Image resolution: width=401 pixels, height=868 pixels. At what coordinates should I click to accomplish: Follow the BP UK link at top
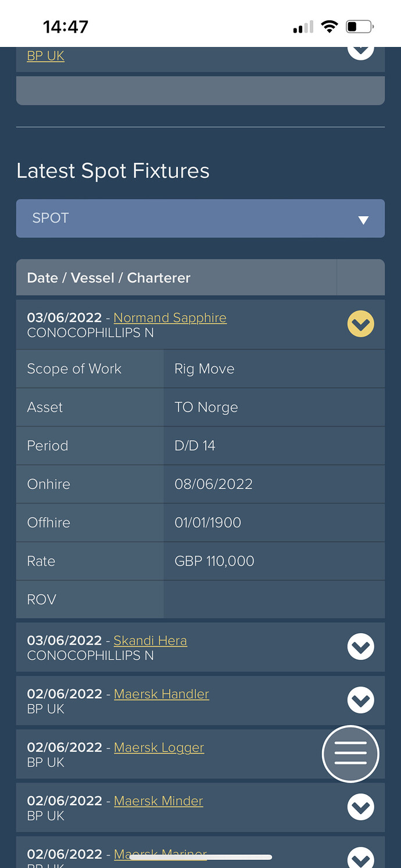[45, 56]
